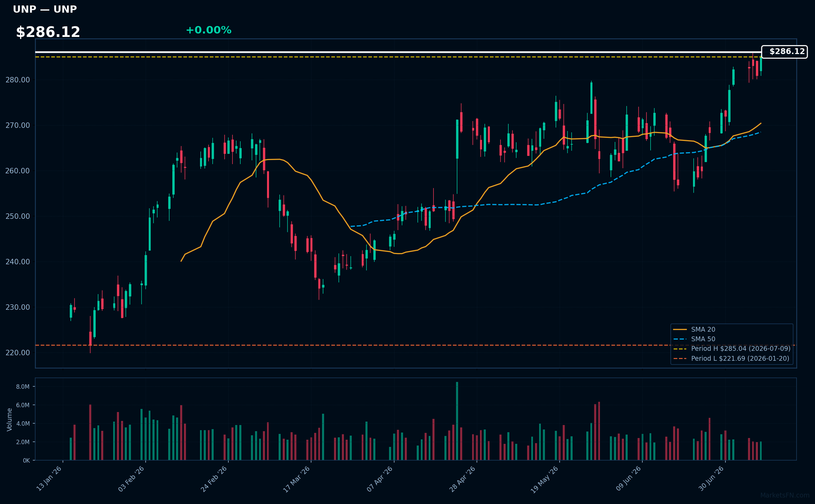Click the 2.0M volume axis label
This screenshot has width=815, height=504.
[x=23, y=442]
